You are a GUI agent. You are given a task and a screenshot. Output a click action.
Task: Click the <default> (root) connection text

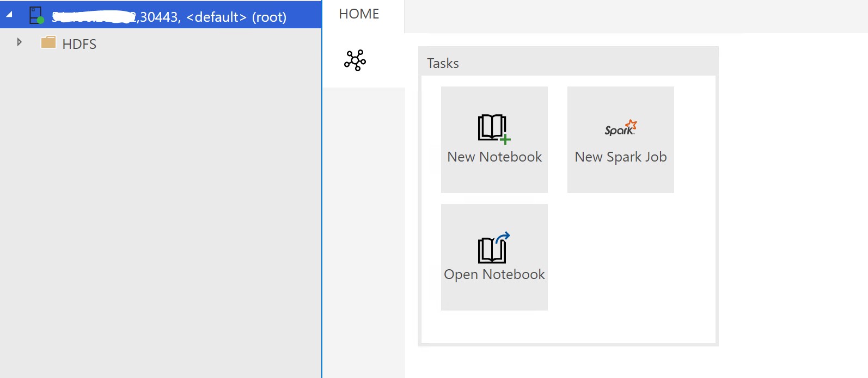pyautogui.click(x=236, y=17)
